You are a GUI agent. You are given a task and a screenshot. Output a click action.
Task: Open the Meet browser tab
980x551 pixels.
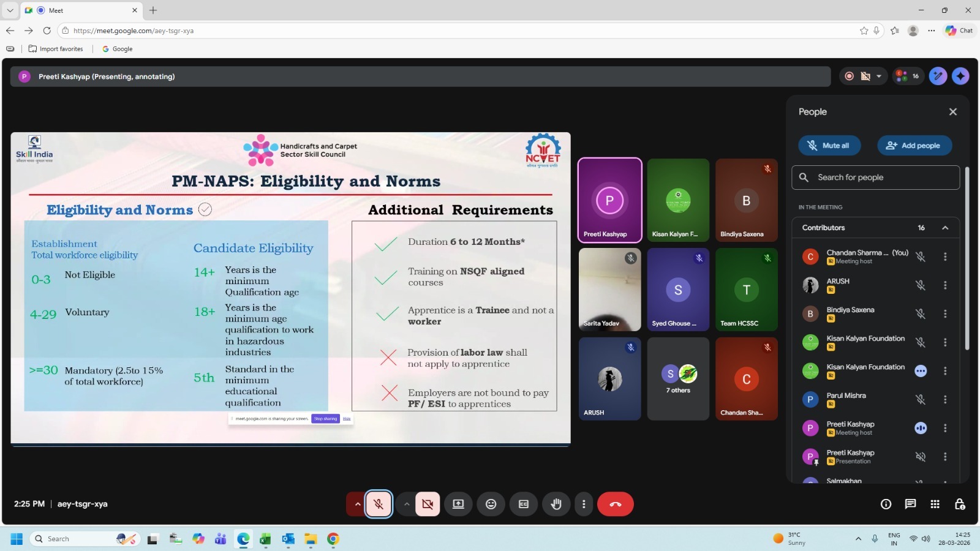(x=80, y=10)
